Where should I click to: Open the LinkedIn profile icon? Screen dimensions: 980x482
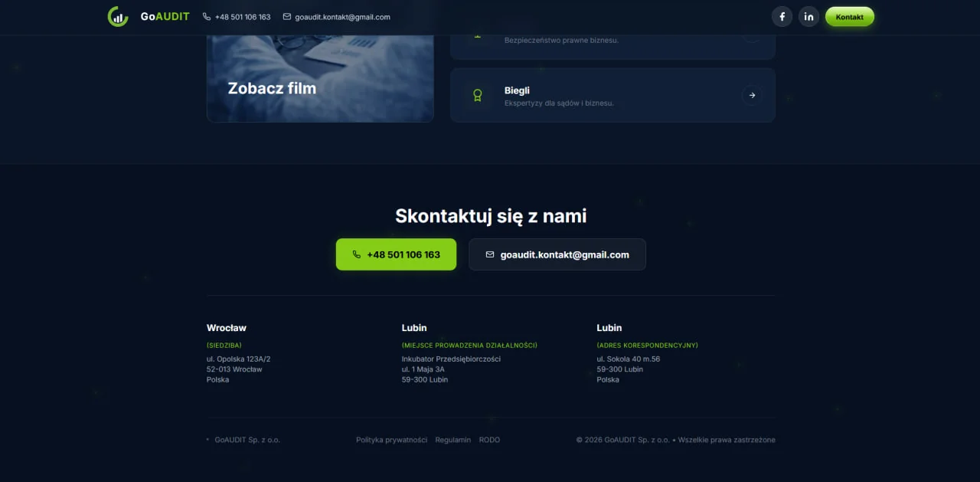point(808,17)
